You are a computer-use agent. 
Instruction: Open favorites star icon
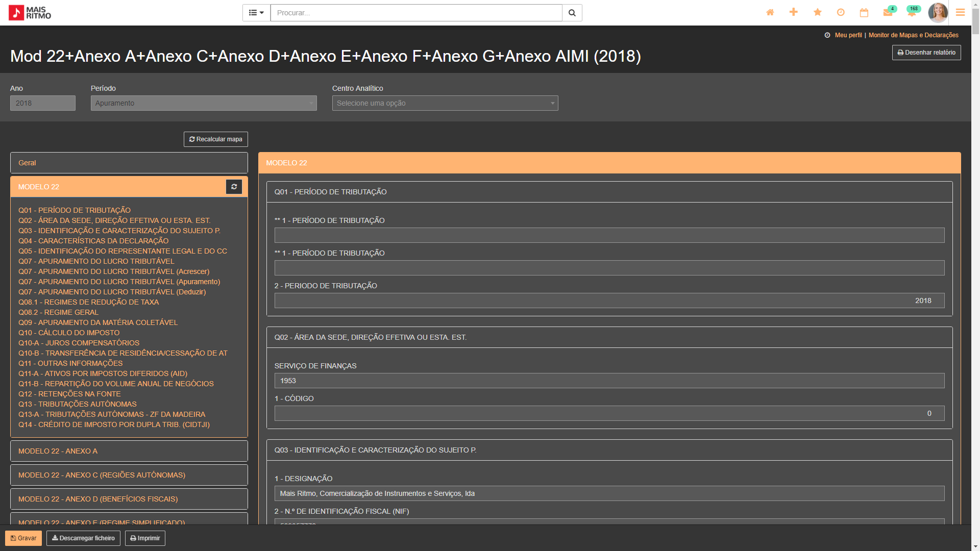pos(818,12)
